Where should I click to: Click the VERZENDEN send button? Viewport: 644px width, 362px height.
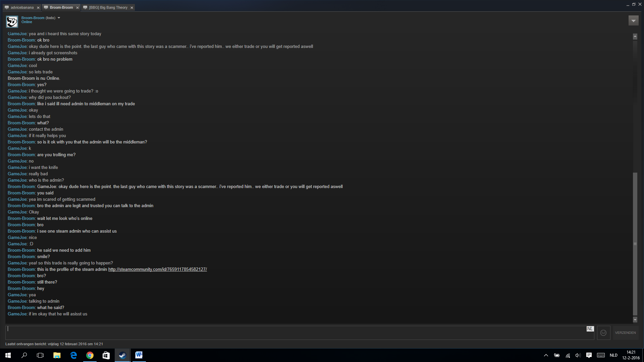625,333
